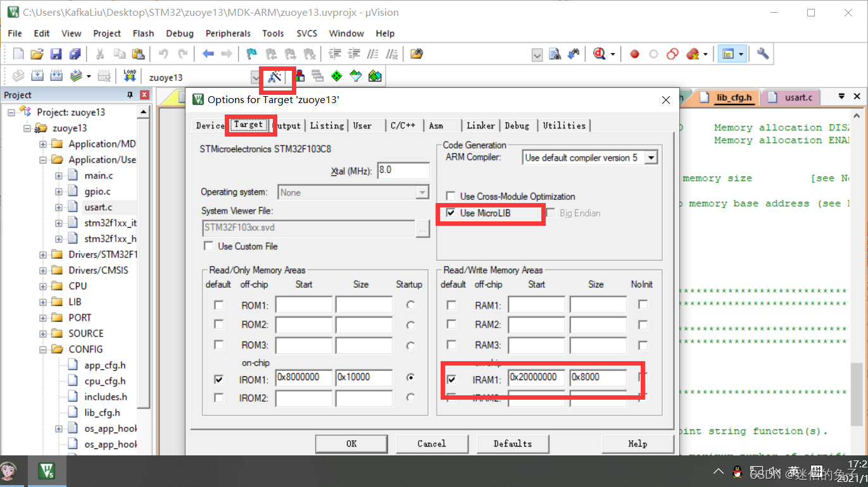Check ROM1 default checkbox
The width and height of the screenshot is (868, 487).
[x=218, y=305]
